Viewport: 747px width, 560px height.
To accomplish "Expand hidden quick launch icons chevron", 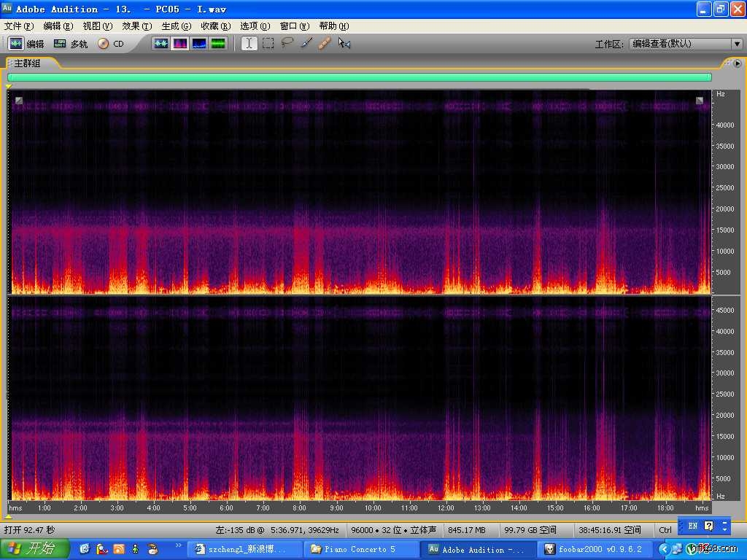I will click(x=177, y=545).
